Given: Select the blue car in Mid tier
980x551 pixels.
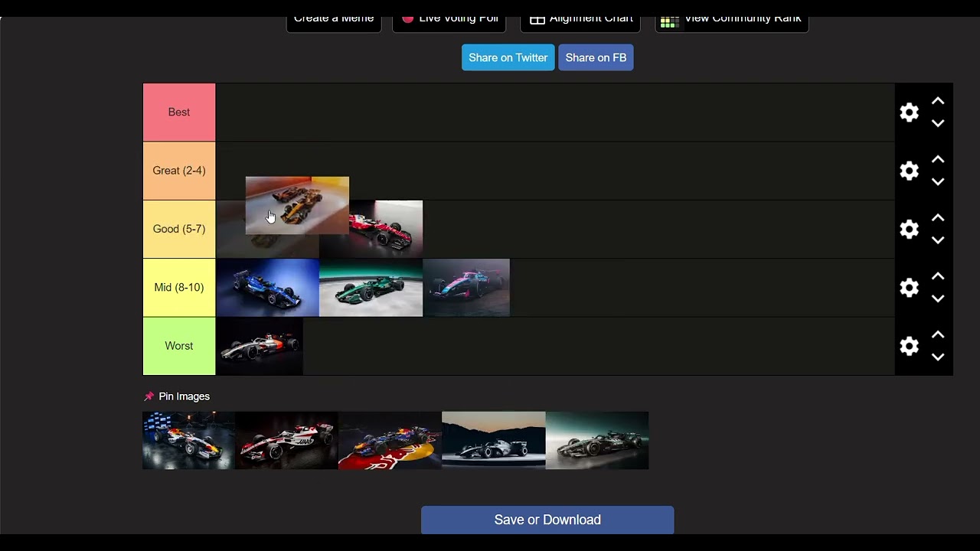Looking at the screenshot, I should (x=267, y=287).
